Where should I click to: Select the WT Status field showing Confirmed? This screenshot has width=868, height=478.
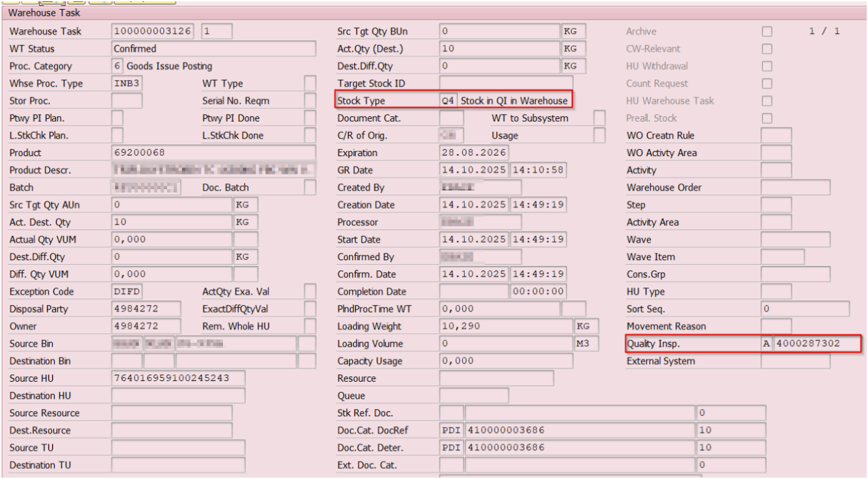tap(213, 49)
